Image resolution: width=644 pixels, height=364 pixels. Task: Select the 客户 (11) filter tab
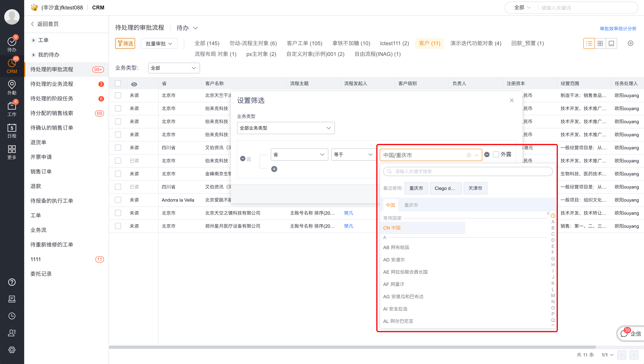point(429,43)
